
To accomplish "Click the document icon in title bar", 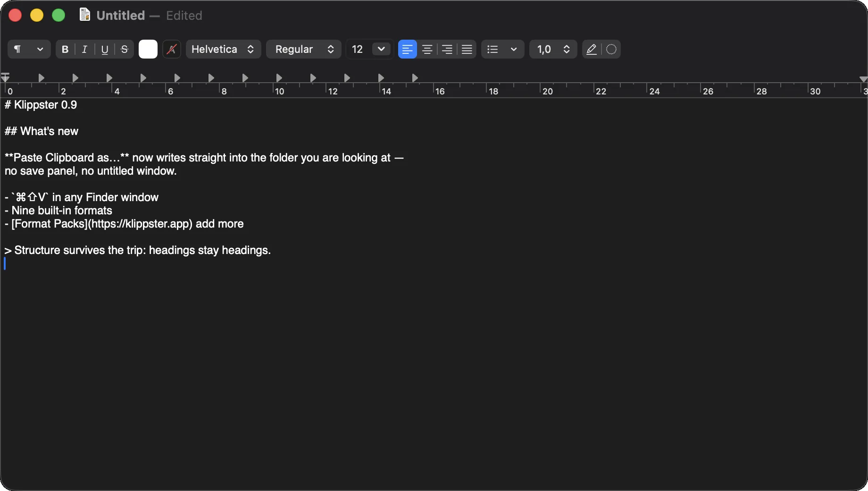I will (85, 15).
